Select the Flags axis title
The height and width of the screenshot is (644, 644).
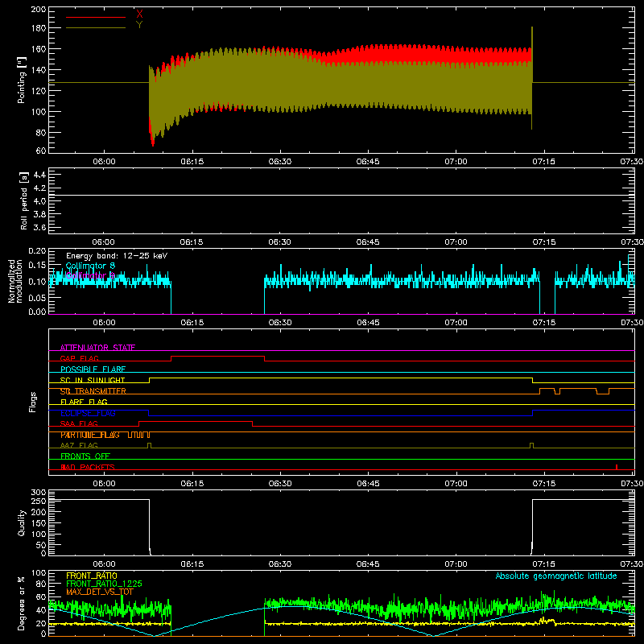pos(33,402)
